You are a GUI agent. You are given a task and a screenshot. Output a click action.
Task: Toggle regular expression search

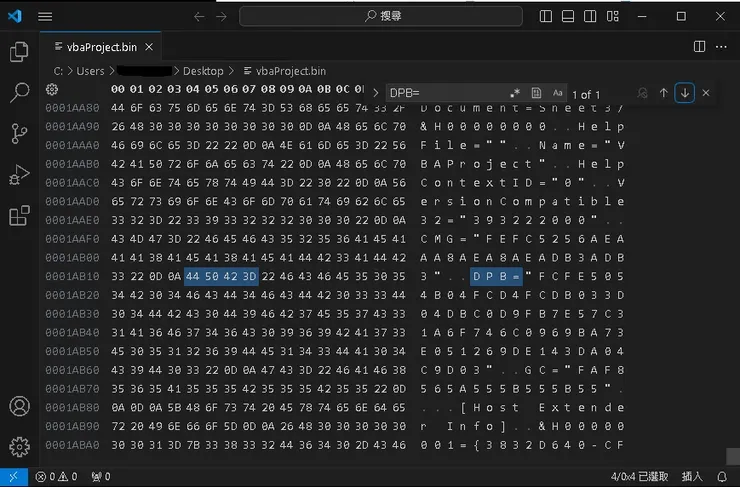(x=515, y=93)
